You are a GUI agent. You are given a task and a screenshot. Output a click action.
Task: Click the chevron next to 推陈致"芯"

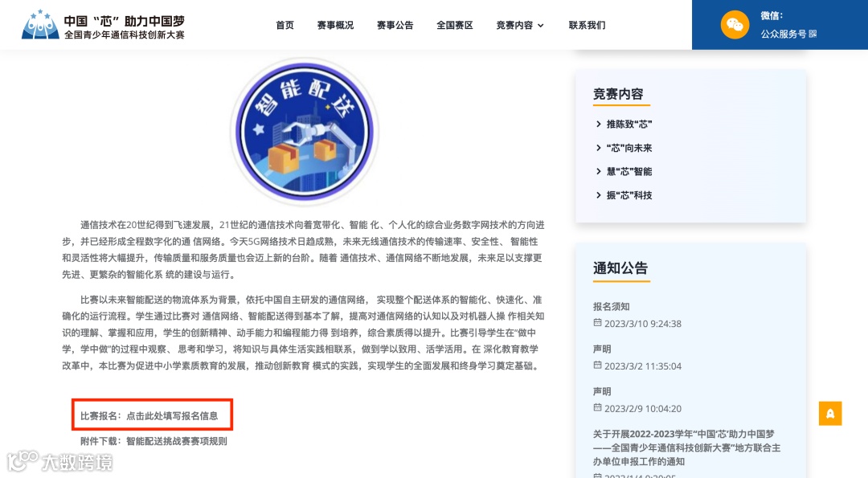599,124
